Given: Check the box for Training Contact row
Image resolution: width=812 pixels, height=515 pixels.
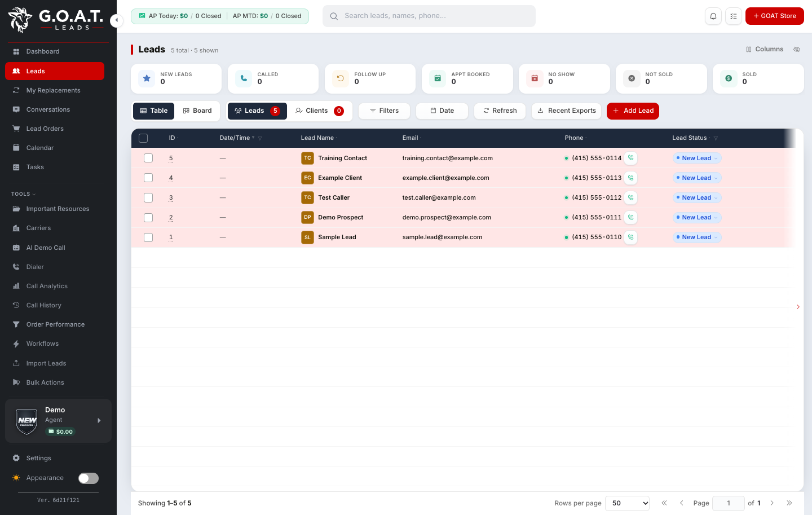Looking at the screenshot, I should point(148,158).
